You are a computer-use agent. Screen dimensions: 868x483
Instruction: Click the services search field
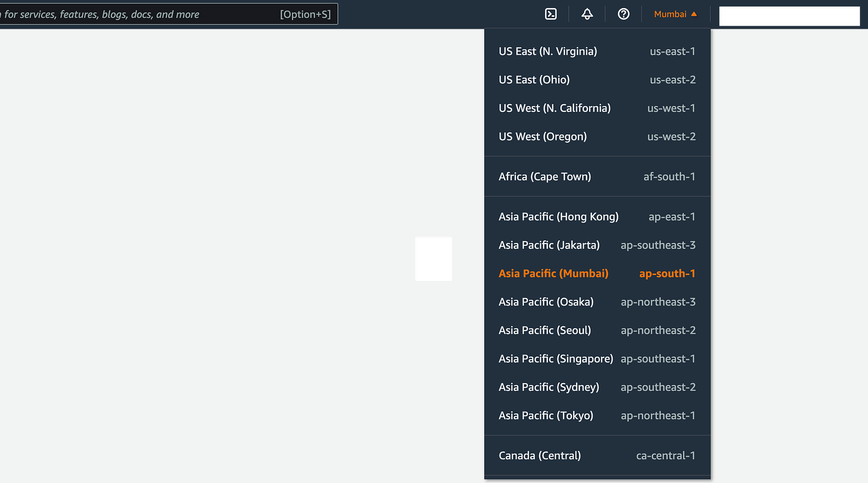(x=168, y=14)
